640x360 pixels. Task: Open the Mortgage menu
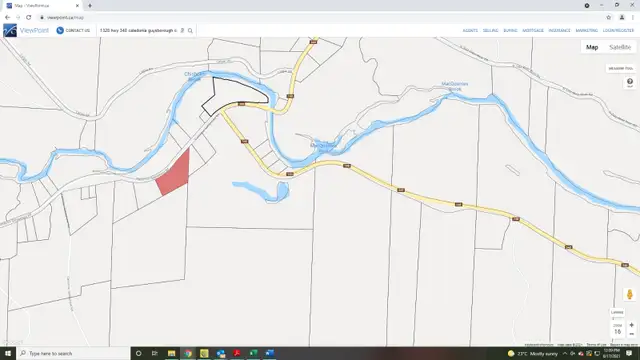click(x=533, y=31)
